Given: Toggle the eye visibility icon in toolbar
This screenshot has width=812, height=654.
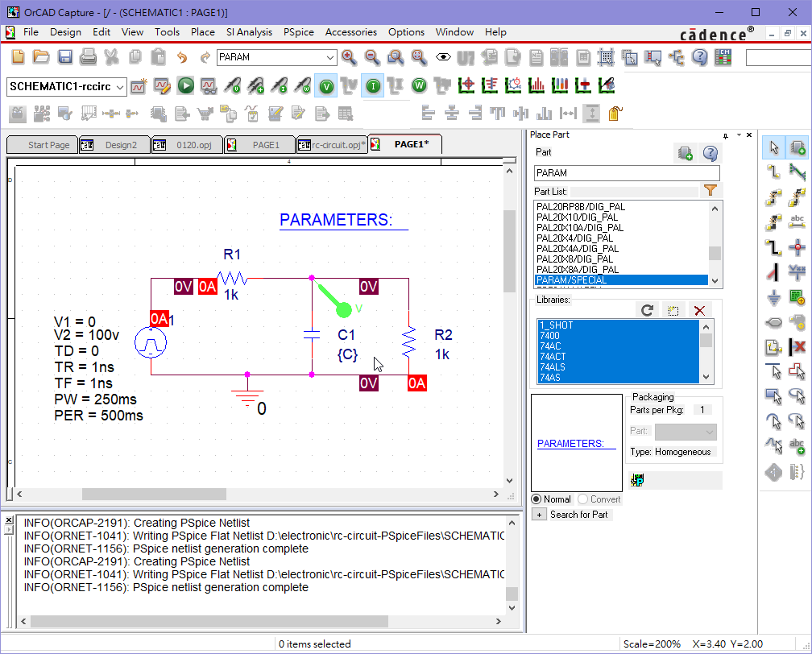Looking at the screenshot, I should coord(443,57).
